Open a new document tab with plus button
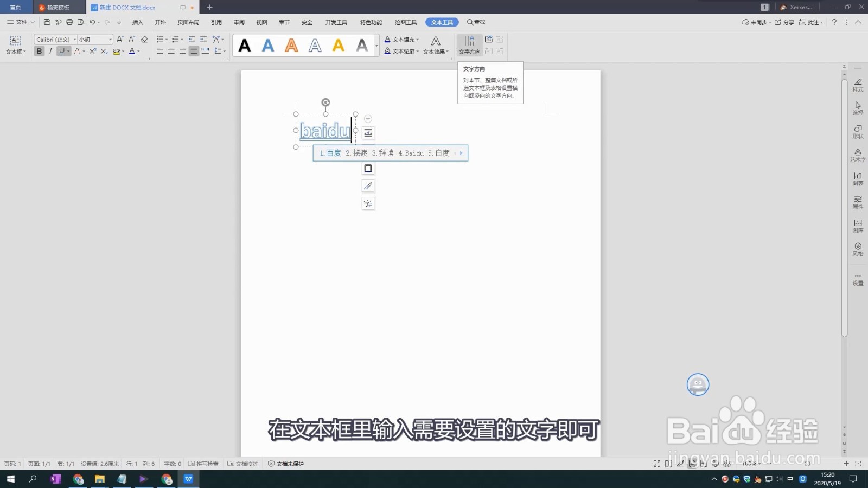 coord(209,8)
